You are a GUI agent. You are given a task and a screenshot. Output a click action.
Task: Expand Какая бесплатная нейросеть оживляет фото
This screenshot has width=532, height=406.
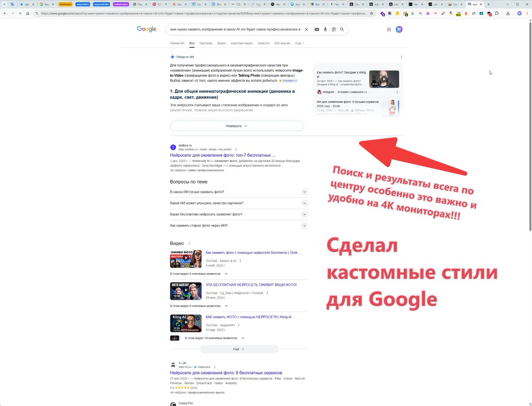point(304,214)
